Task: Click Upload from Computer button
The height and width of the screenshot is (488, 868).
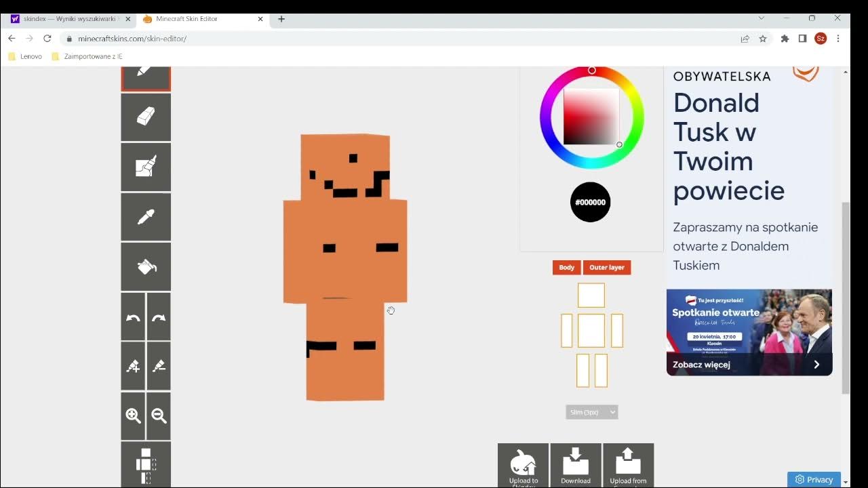Action: 628,466
